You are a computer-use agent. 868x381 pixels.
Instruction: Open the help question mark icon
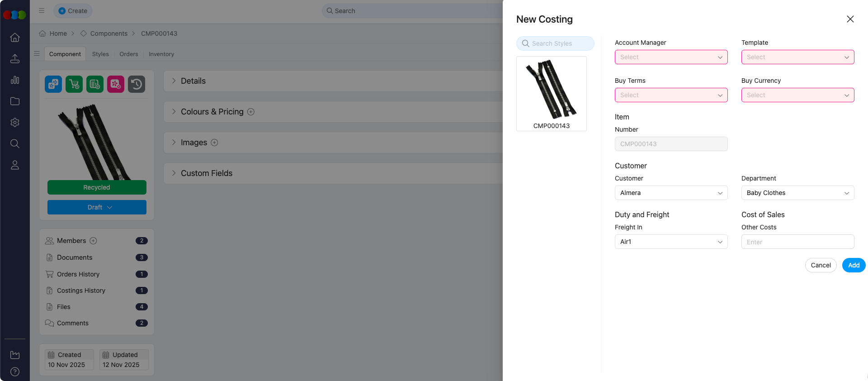15,372
